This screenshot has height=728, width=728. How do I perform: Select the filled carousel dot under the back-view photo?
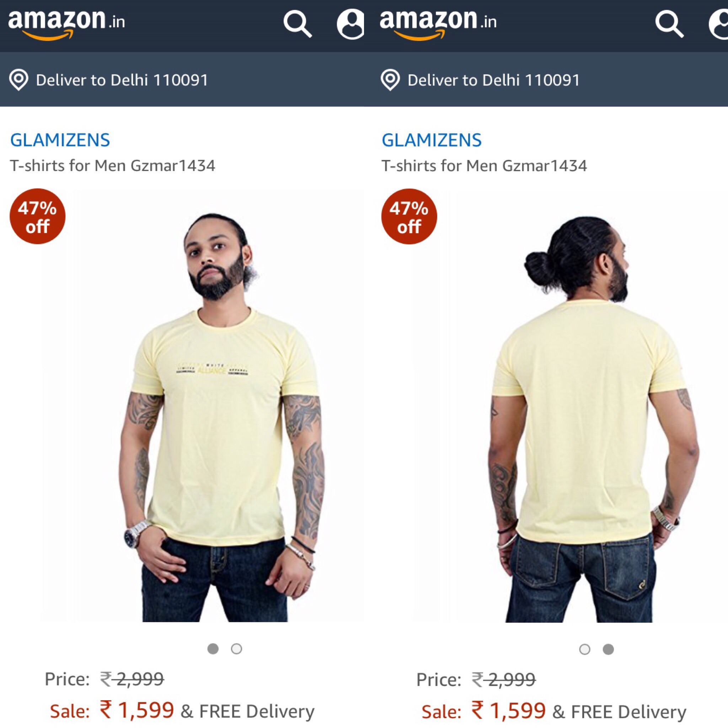coord(608,649)
